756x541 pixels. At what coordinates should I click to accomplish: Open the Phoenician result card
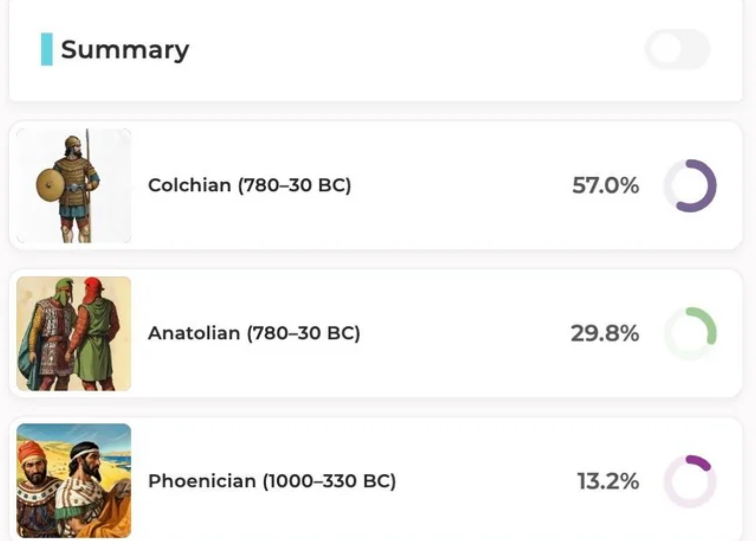[x=376, y=479]
